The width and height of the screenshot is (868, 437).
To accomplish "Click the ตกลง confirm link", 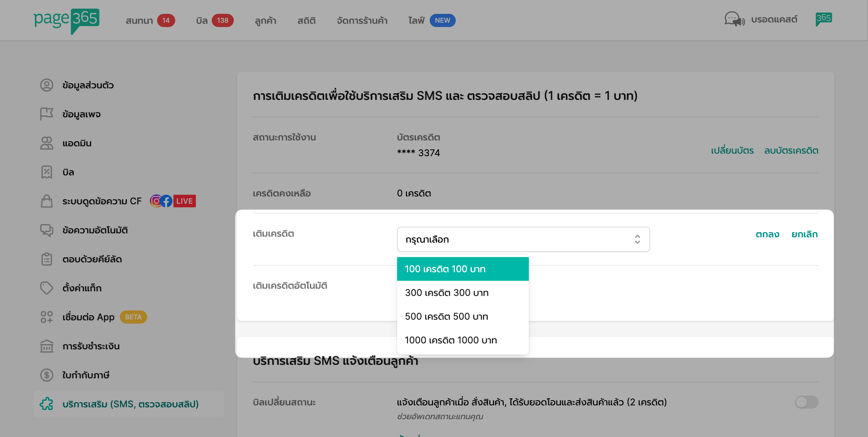I will point(767,234).
